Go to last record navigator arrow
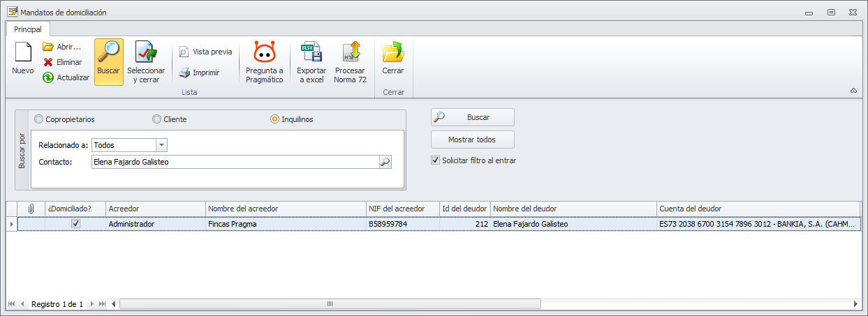This screenshot has width=868, height=316. 102,304
